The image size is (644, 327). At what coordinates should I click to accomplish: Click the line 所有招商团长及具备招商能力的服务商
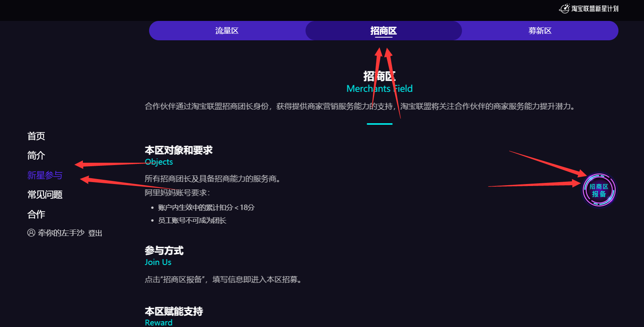click(x=213, y=179)
